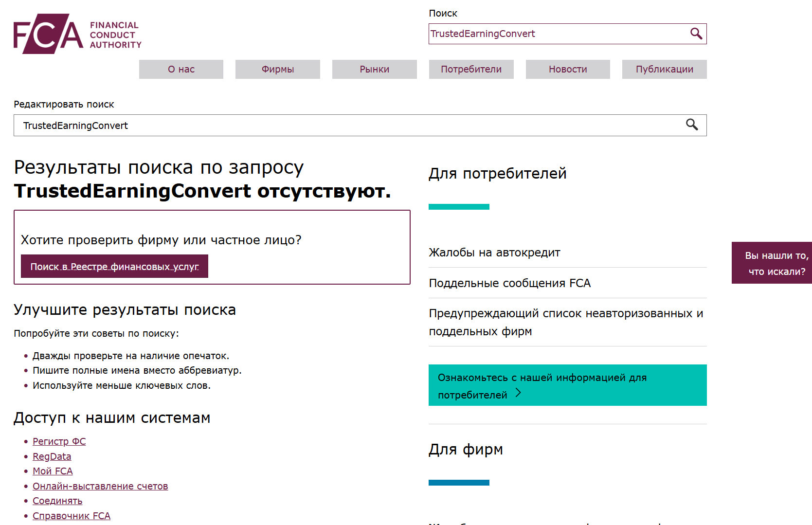Viewport: 812px width, 525px height.
Task: Click the FCA Financial Conduct Authority logo
Action: pos(78,34)
